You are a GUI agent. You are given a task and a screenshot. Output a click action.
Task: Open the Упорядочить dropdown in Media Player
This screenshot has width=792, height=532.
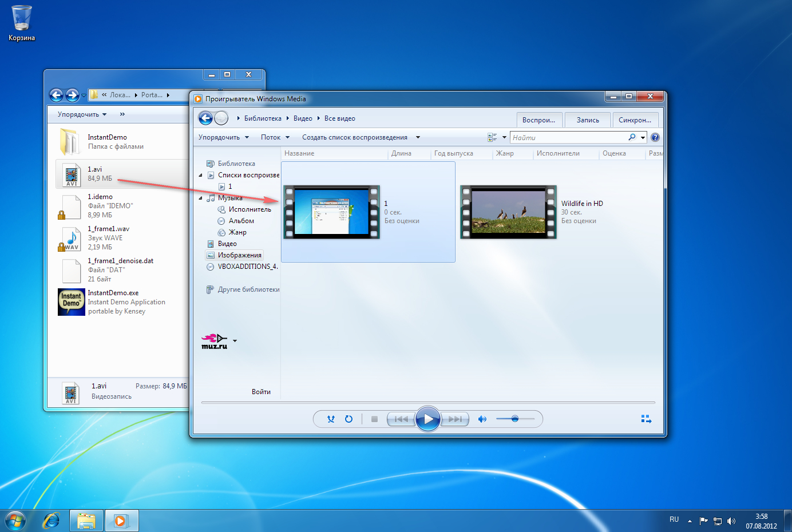click(223, 137)
